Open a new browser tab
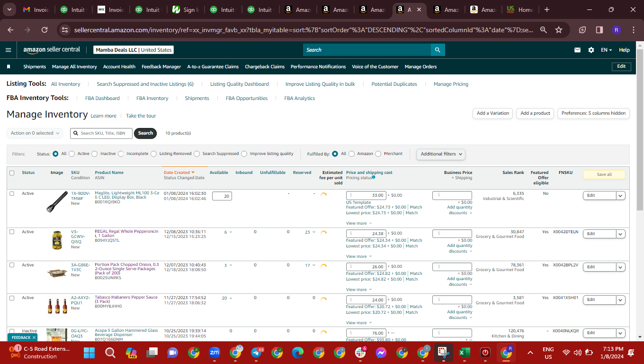Image resolution: width=644 pixels, height=364 pixels. 547,9
